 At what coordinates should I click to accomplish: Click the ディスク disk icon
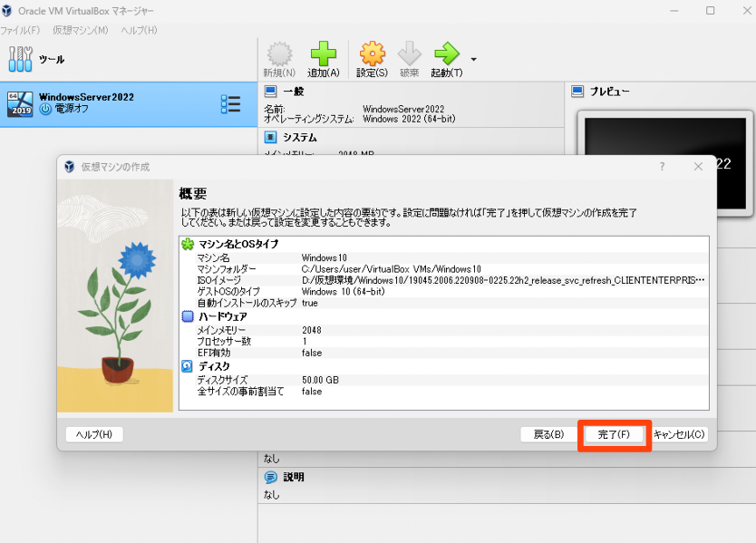pyautogui.click(x=187, y=366)
